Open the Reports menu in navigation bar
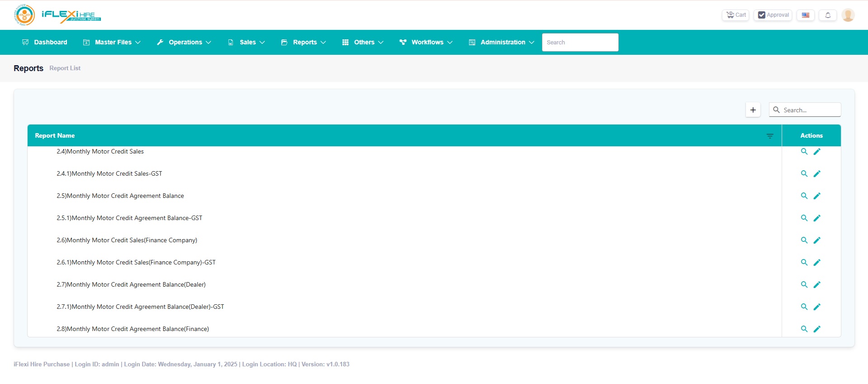Viewport: 868px width, 384px height. 304,42
